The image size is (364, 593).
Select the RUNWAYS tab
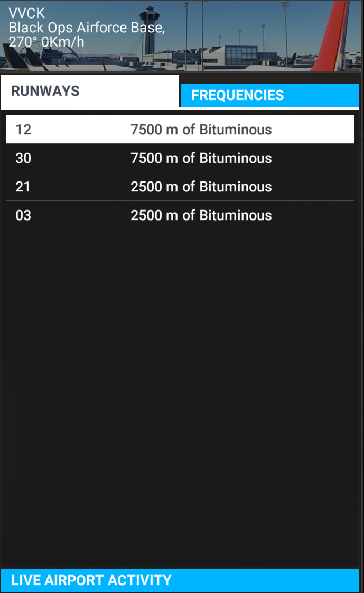(x=90, y=91)
